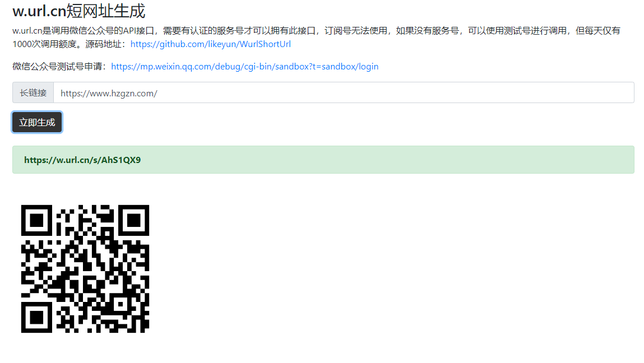Screen dimensions: 644x363
Task: Click the generated short URL w.url.cn/s/AhS1QX9
Action: [x=82, y=160]
